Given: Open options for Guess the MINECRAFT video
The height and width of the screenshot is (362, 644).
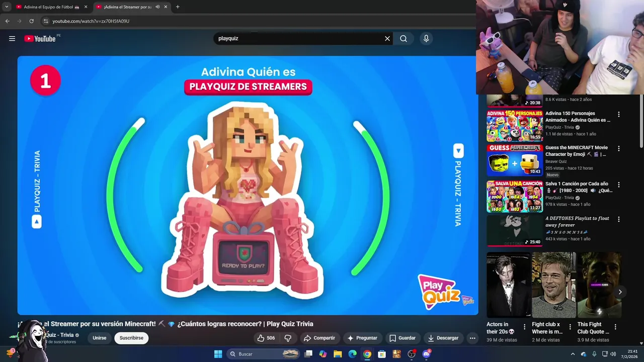Looking at the screenshot, I should tap(619, 148).
